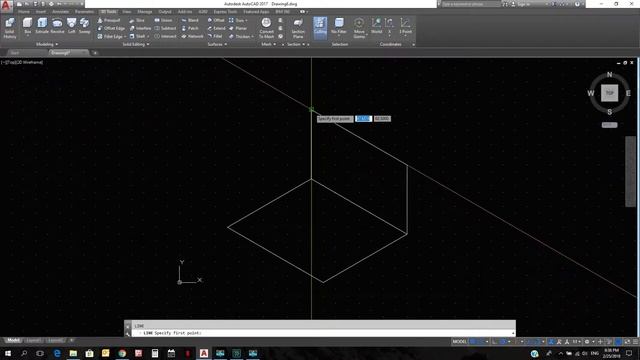The width and height of the screenshot is (640, 360).
Task: Open the Parametric ribbon tab
Action: click(84, 12)
